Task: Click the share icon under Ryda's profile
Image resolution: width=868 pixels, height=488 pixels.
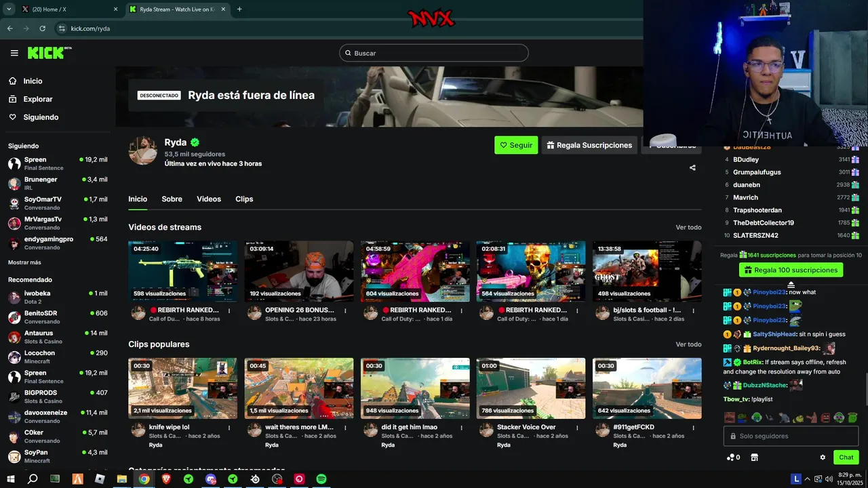Action: click(x=692, y=167)
